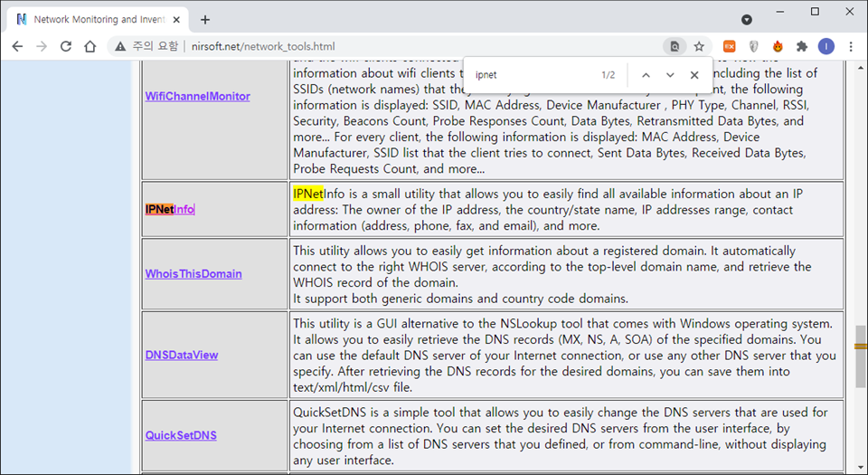Open the shield extension icon
Viewport: 868px width, 475px height.
click(x=753, y=46)
